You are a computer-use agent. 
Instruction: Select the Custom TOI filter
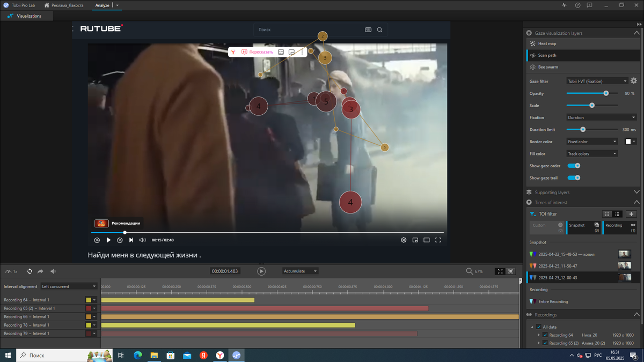(546, 227)
